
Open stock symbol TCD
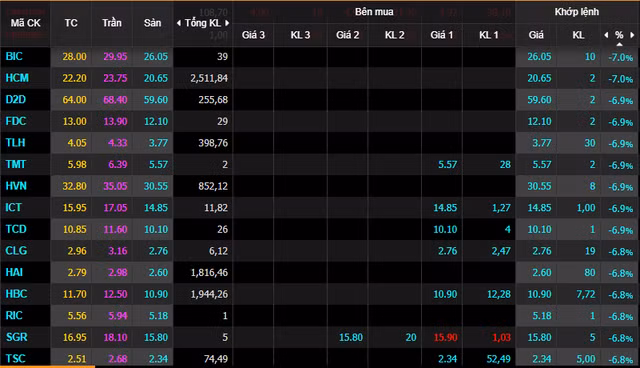16,229
